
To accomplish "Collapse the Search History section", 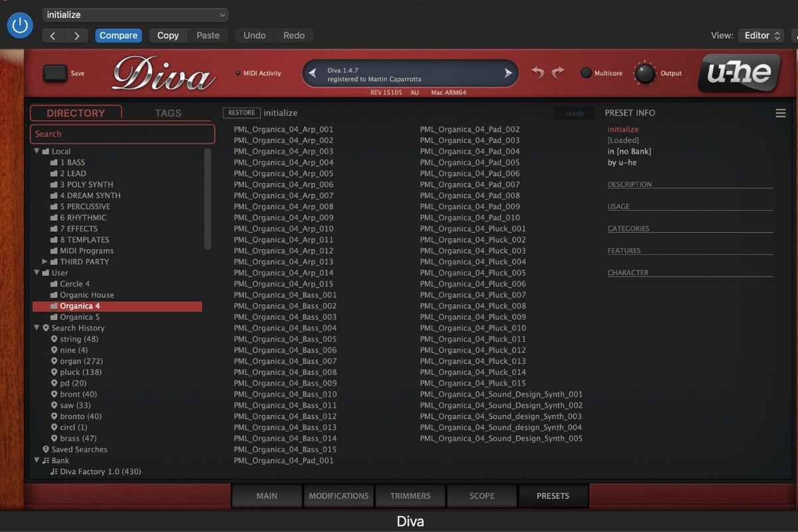I will coord(37,328).
